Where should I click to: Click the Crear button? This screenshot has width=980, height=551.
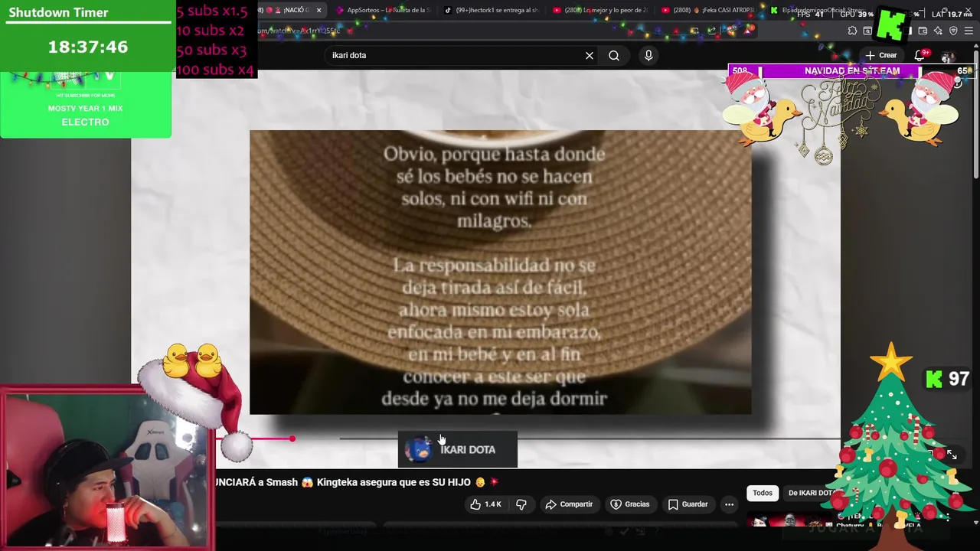(880, 55)
